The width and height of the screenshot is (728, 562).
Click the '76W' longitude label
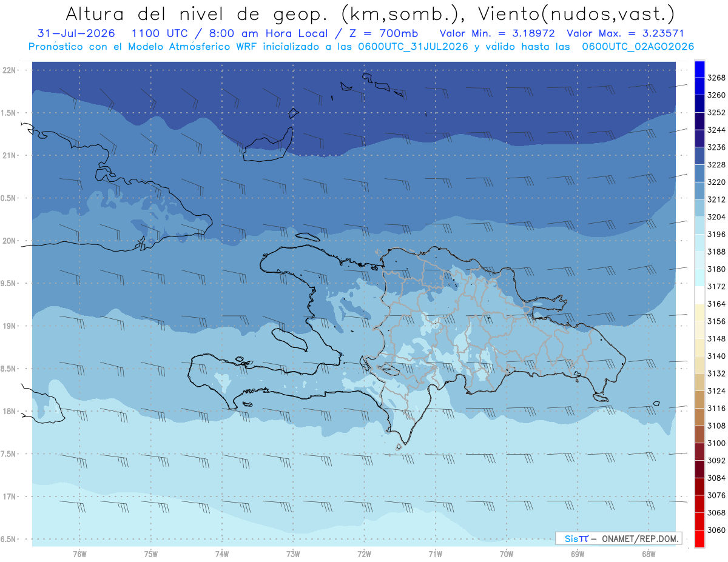click(x=79, y=554)
